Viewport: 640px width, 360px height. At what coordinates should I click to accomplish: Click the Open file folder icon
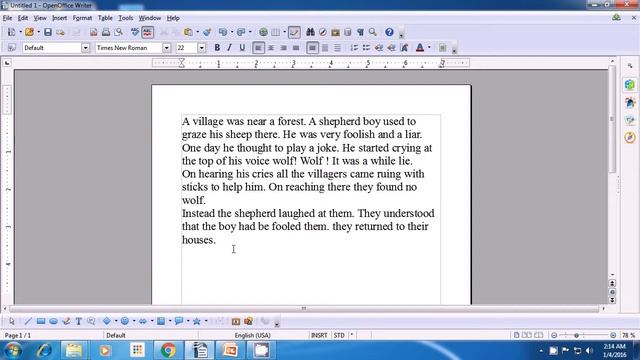pyautogui.click(x=29, y=32)
